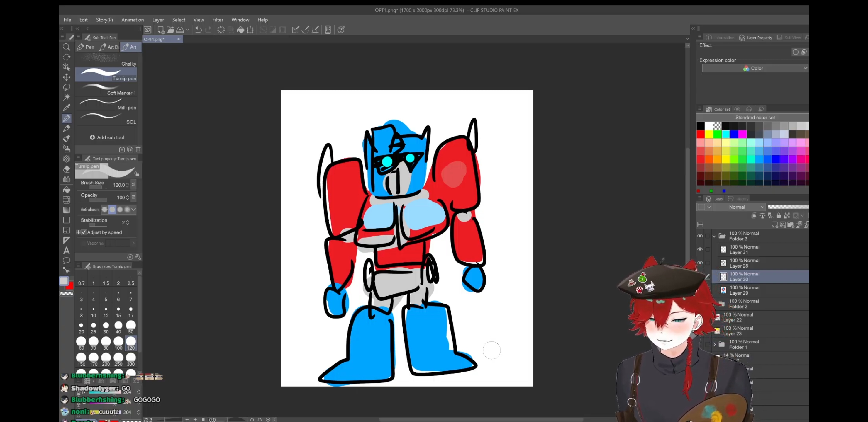The height and width of the screenshot is (422, 868).
Task: Pick cyan swatch in Standard color set
Action: 725,135
